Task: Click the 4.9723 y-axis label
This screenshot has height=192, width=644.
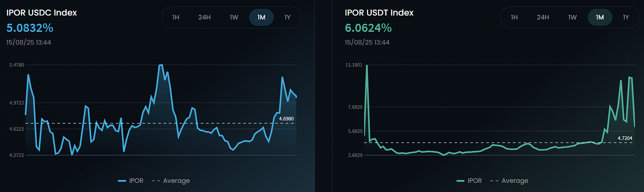Action: pos(16,103)
